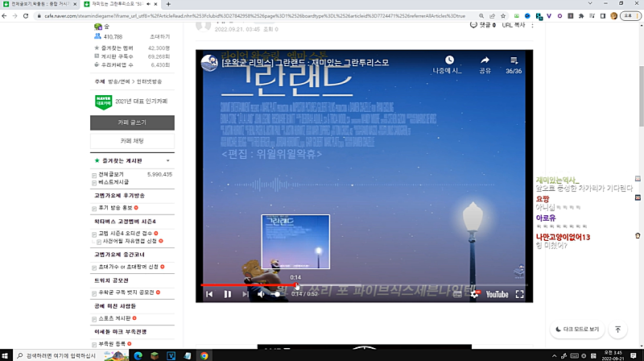Viewport: 644px width, 361px height.
Task: Skip to the previous video
Action: tap(209, 294)
